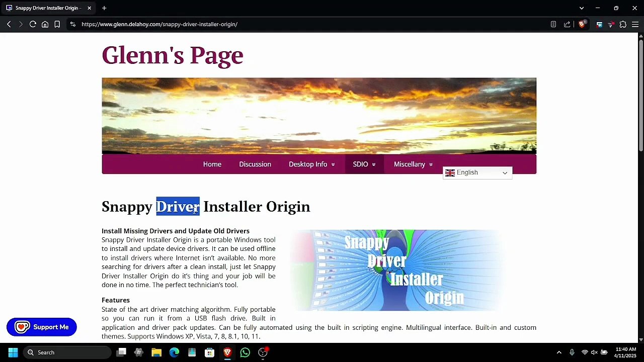Click the battery status tray icon
644x362 pixels.
pyautogui.click(x=604, y=352)
